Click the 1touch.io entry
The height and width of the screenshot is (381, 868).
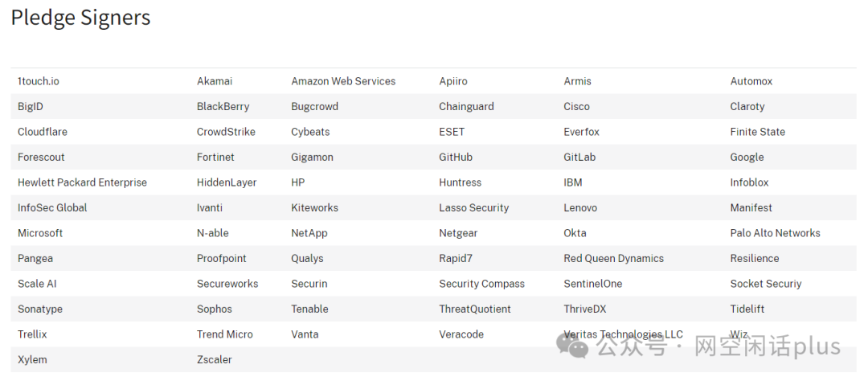[39, 81]
